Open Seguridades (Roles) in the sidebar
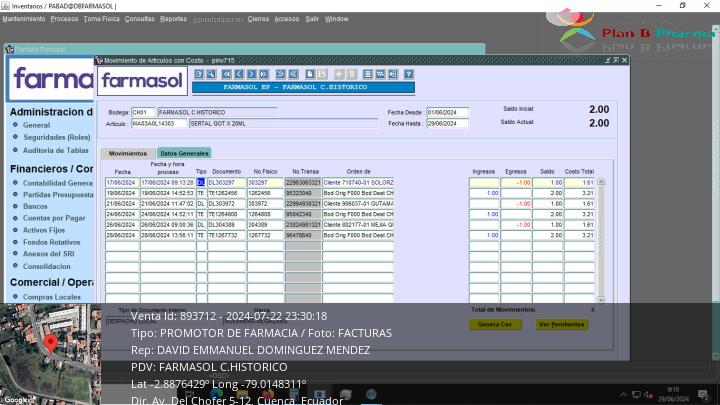This screenshot has width=720, height=405. 57,137
